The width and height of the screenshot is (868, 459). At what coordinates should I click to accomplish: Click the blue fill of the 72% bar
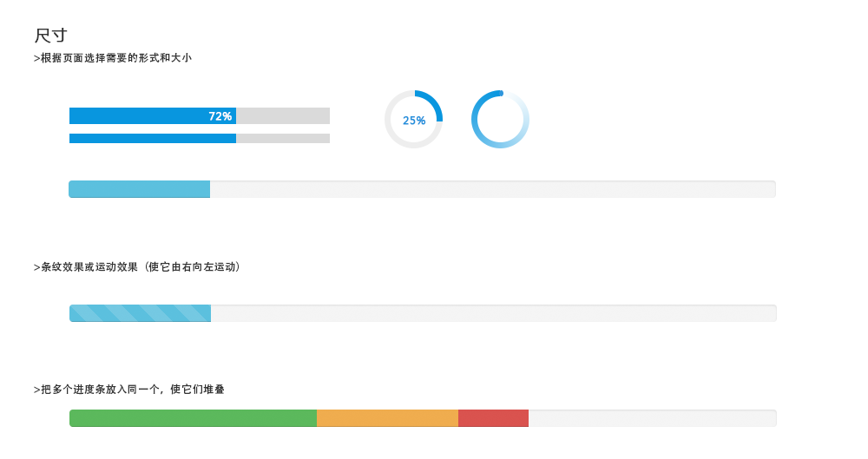point(153,115)
